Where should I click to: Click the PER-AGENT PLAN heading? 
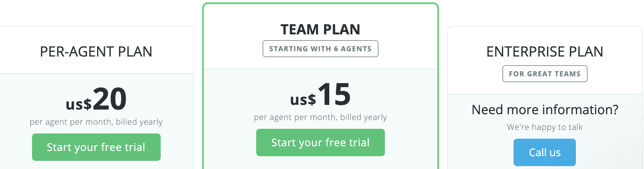point(96,52)
